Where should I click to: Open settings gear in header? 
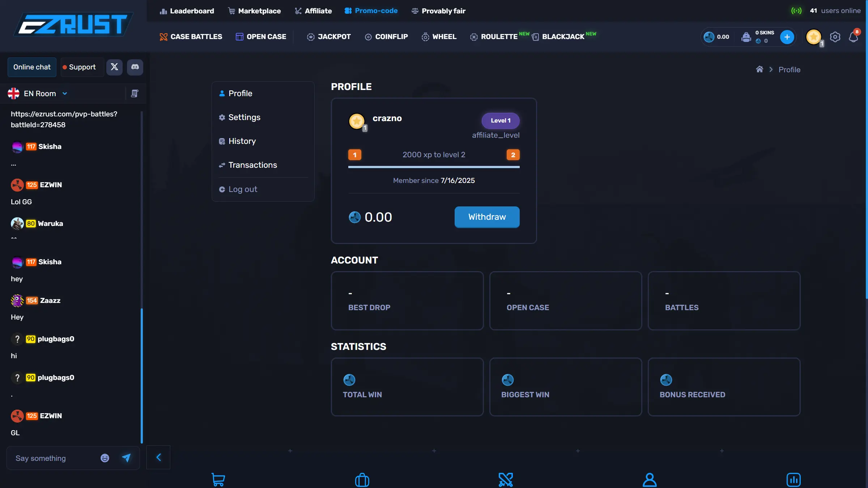coord(835,37)
